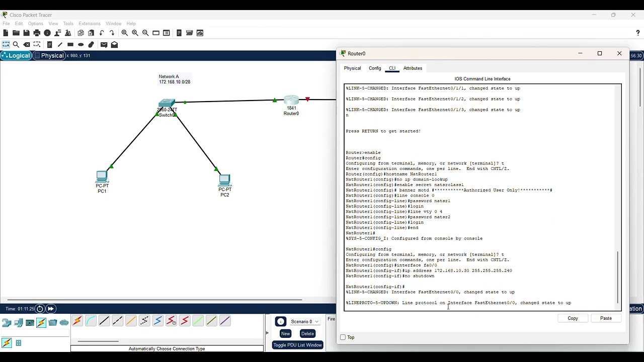Screen dimensions: 644x362
Task: Switch to the Physical workspace view
Action: (49, 55)
